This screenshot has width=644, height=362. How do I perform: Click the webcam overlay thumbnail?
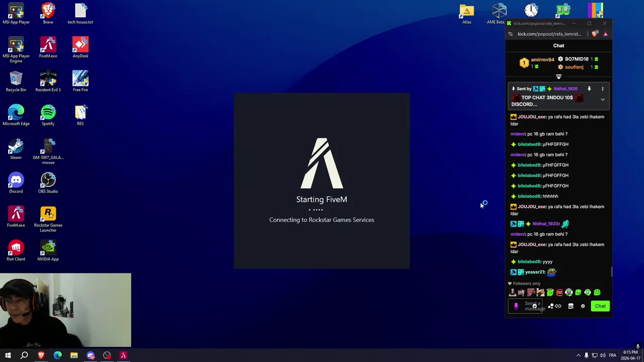pyautogui.click(x=65, y=310)
